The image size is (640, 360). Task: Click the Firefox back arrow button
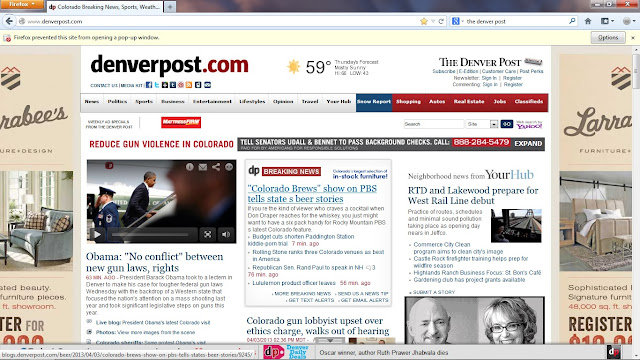tap(9, 21)
